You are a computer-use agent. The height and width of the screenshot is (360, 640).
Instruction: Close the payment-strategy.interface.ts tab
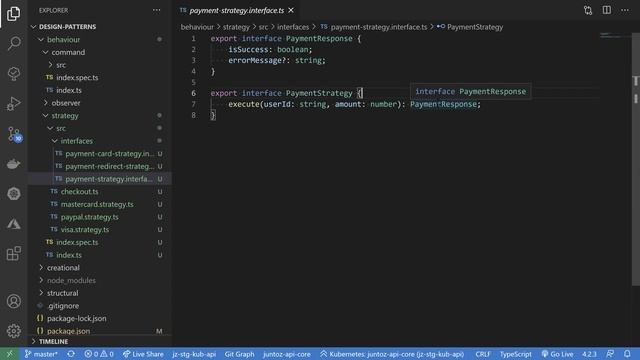291,10
